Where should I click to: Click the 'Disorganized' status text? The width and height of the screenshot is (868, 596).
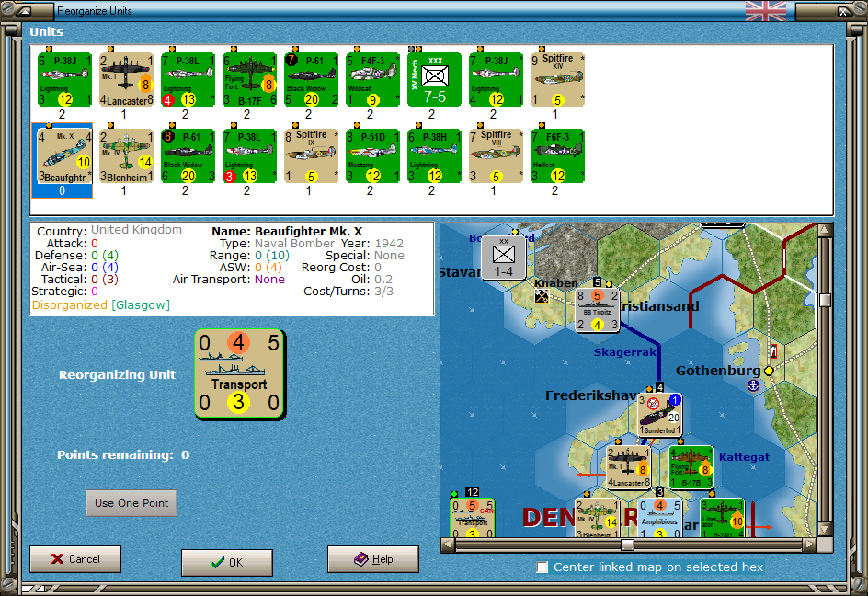click(70, 305)
